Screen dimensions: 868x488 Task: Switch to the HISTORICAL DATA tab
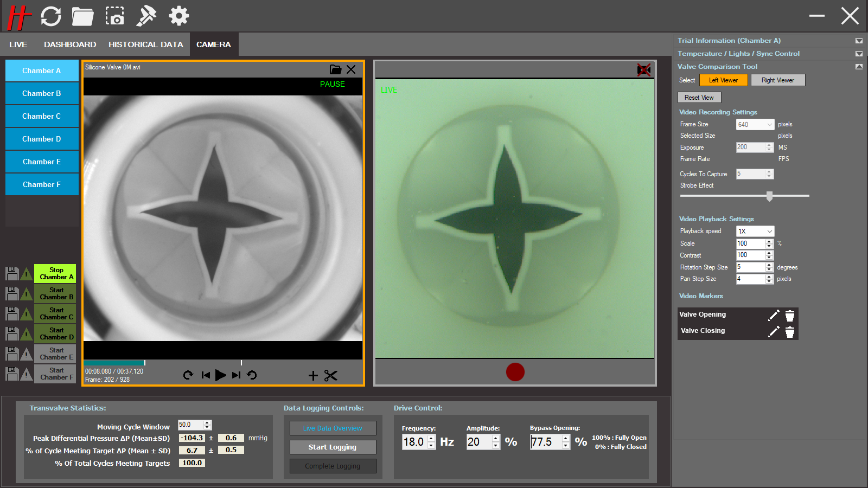tap(145, 44)
